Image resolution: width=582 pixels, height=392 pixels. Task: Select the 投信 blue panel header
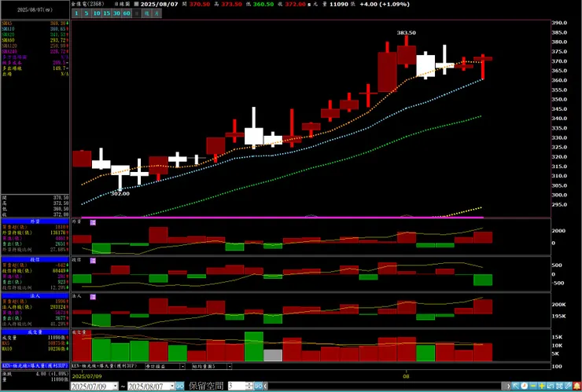click(35, 259)
